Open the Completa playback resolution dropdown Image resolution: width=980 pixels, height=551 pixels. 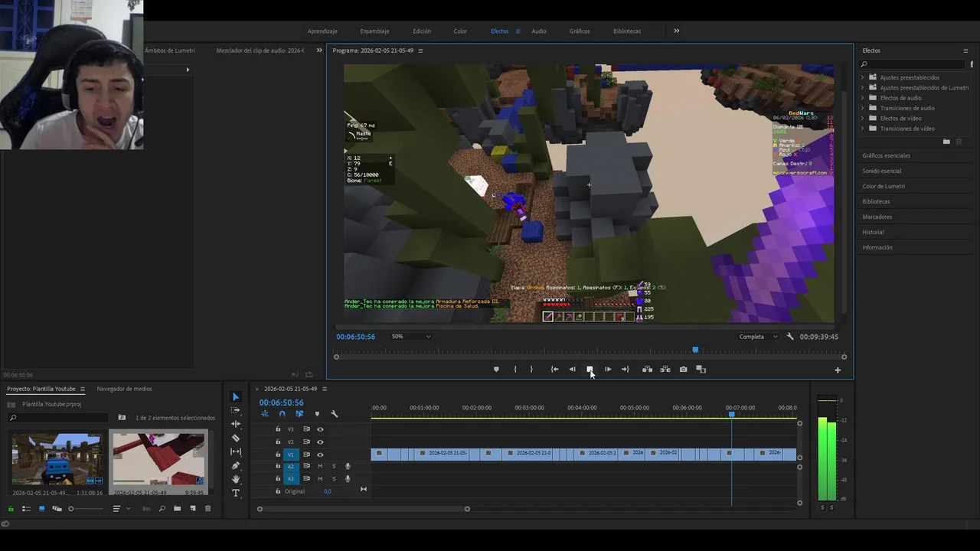tap(758, 337)
